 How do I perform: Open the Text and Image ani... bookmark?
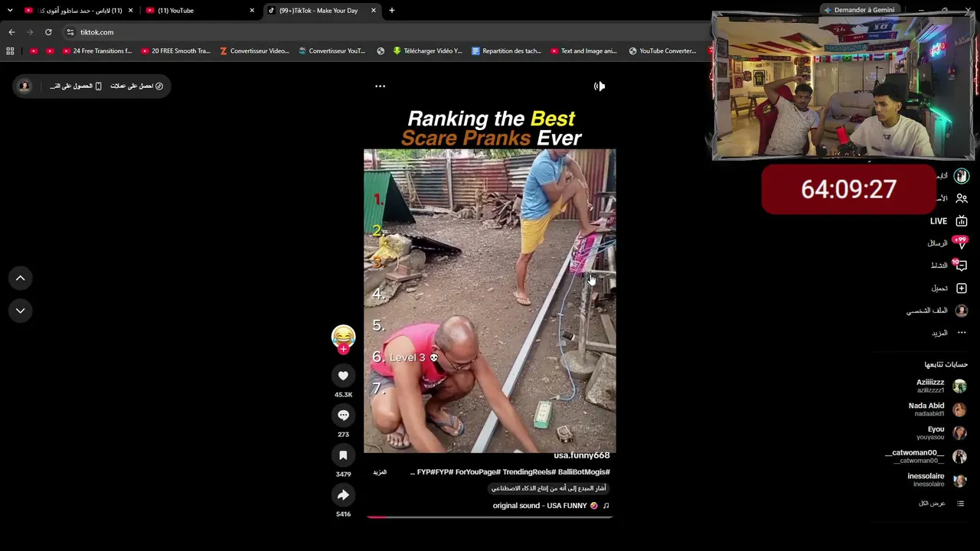point(583,51)
